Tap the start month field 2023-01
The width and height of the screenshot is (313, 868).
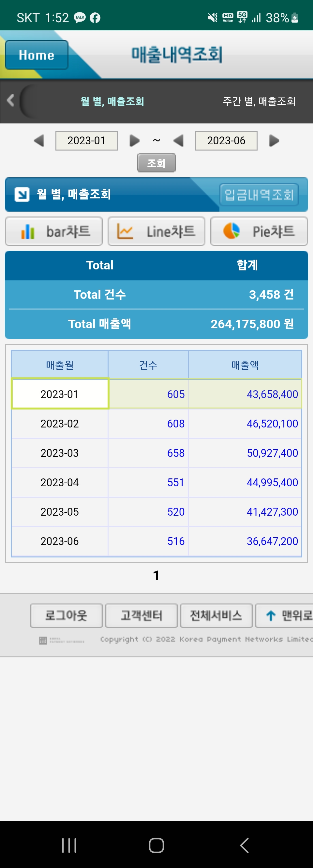[x=86, y=140]
